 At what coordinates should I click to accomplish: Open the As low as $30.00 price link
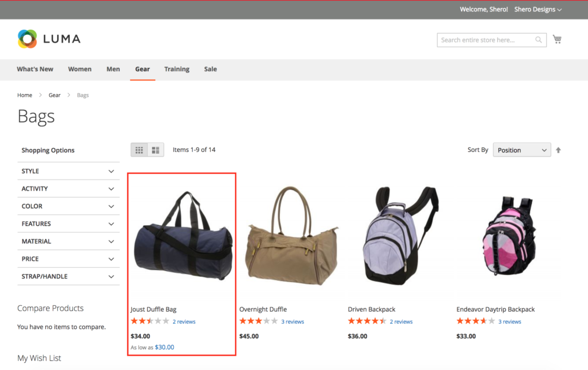pos(164,347)
